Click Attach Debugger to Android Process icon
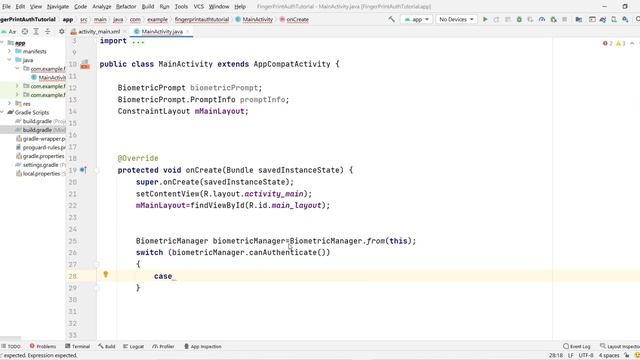The image size is (640, 360). [553, 19]
